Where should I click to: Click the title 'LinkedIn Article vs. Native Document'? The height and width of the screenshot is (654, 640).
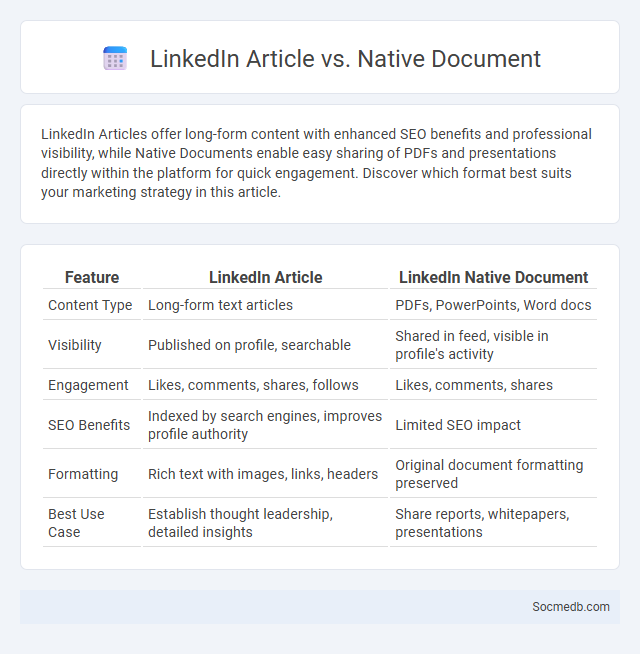(x=345, y=58)
